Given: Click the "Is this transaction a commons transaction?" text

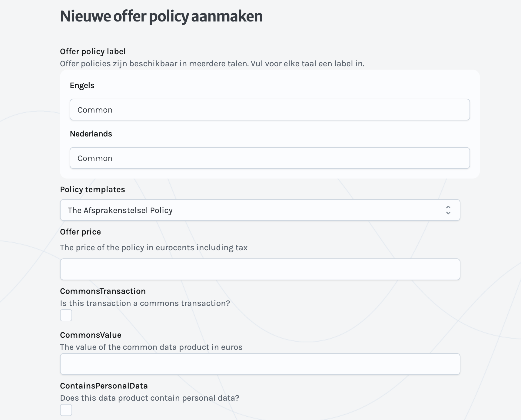Looking at the screenshot, I should click(x=145, y=304).
